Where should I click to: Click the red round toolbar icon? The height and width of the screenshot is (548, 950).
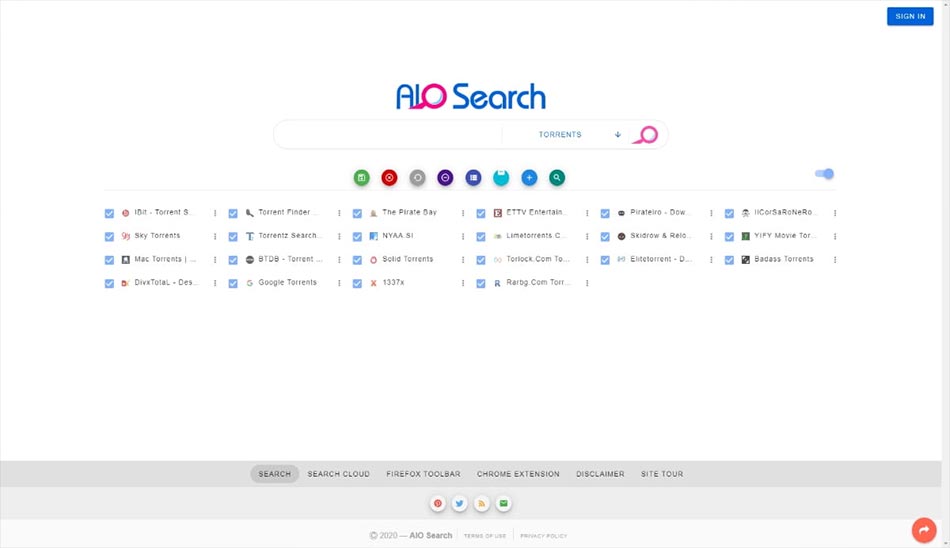tap(390, 178)
